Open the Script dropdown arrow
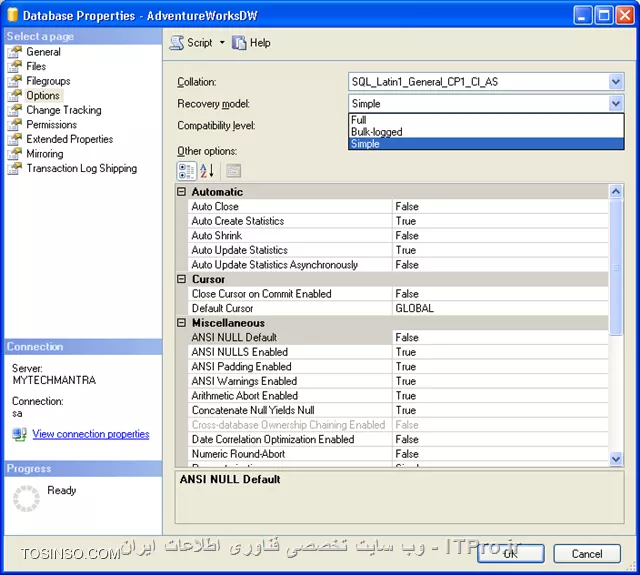 [222, 42]
